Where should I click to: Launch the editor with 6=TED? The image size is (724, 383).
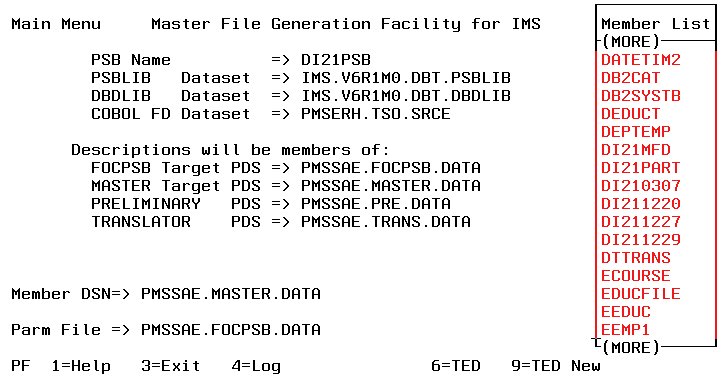pyautogui.click(x=456, y=366)
